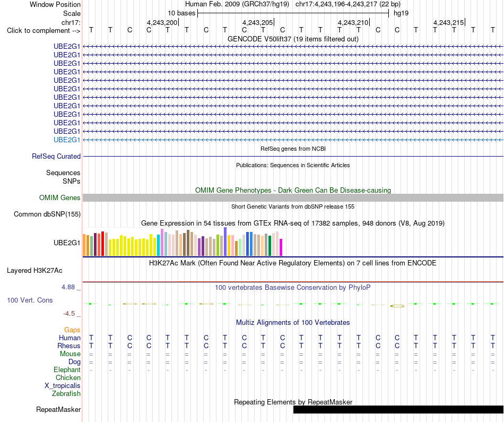Image resolution: width=504 pixels, height=422 pixels.
Task: Click the Sequences track label
Action: 63,173
